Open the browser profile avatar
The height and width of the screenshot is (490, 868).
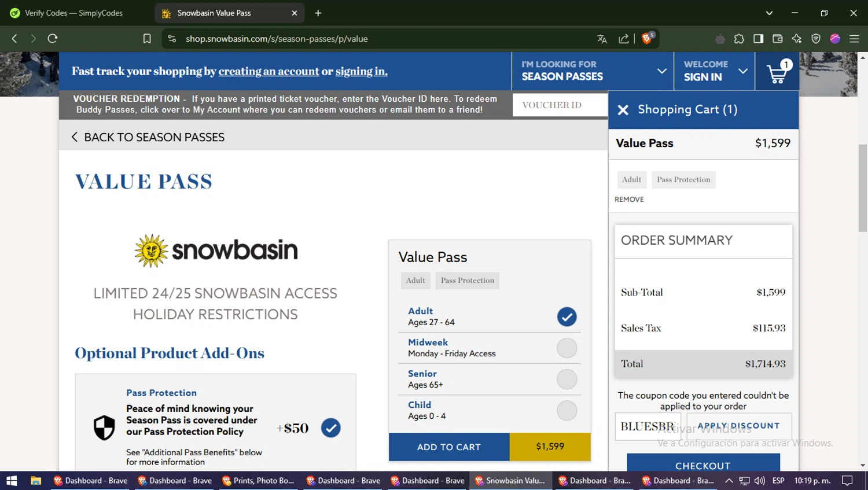pos(835,39)
